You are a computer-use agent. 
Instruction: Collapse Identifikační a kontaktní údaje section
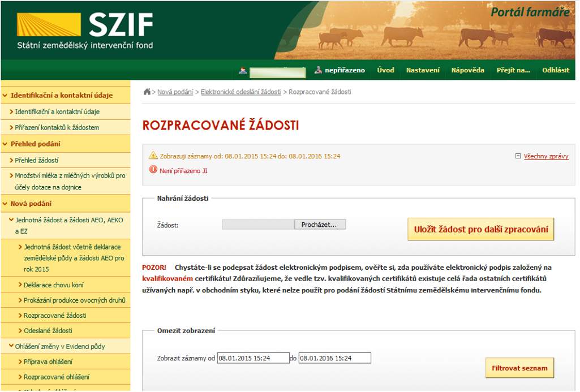[x=5, y=96]
